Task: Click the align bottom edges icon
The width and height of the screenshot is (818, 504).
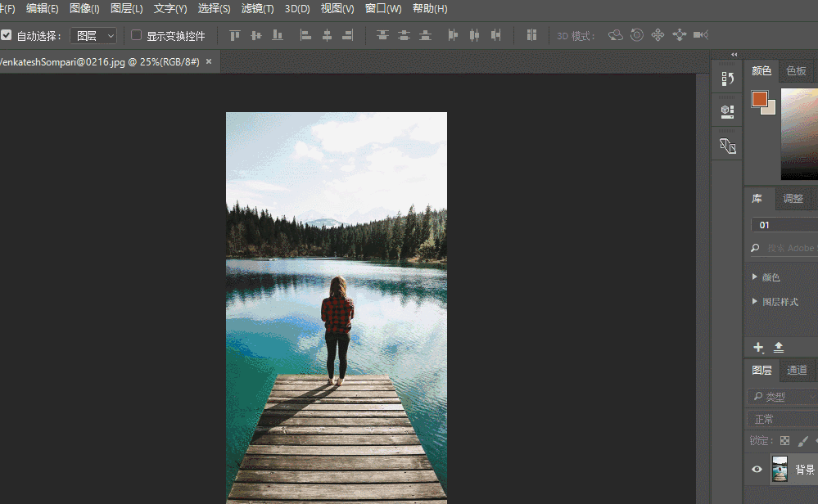Action: pos(278,35)
